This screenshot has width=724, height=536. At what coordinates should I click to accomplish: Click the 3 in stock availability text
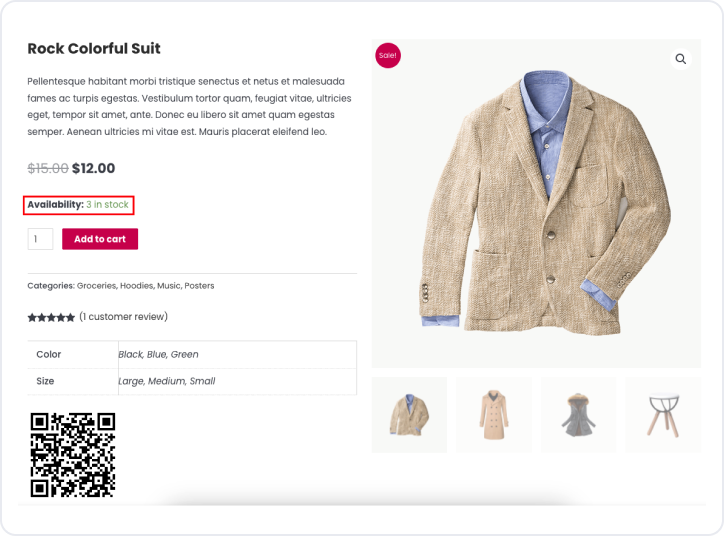107,205
